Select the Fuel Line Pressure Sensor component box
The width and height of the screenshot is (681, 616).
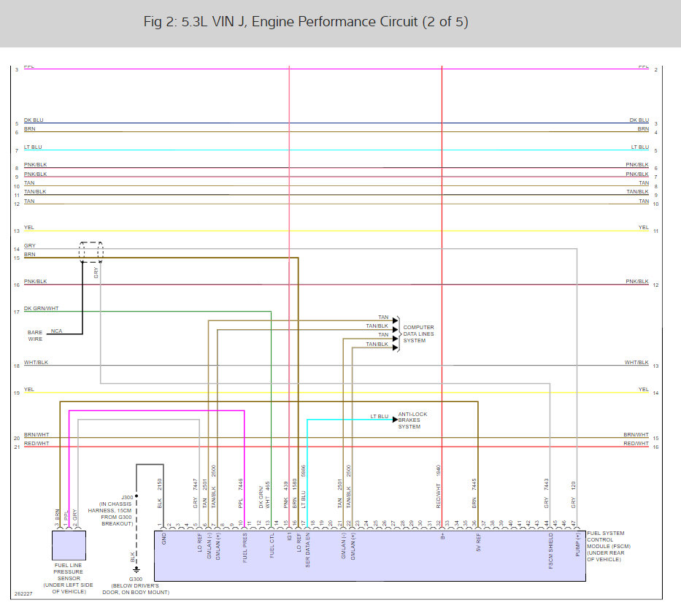pyautogui.click(x=69, y=546)
